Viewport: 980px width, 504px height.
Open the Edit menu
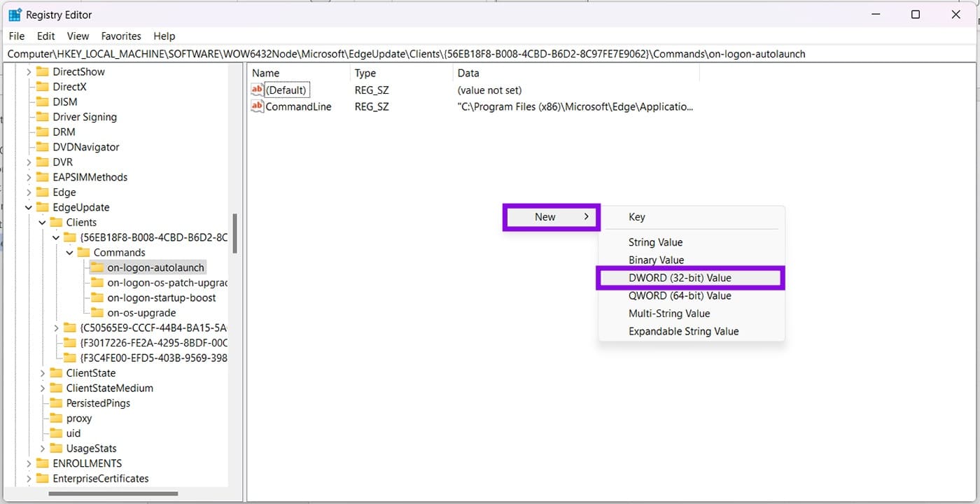pos(46,36)
